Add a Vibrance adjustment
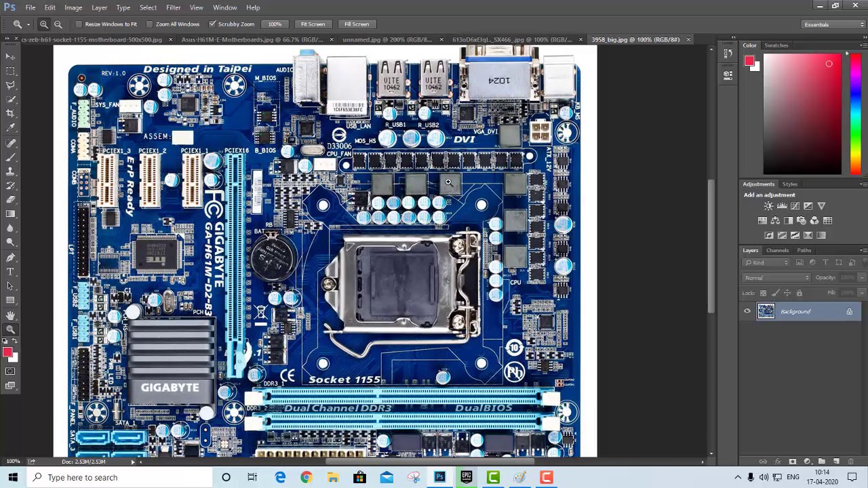868x488 pixels. coord(821,206)
